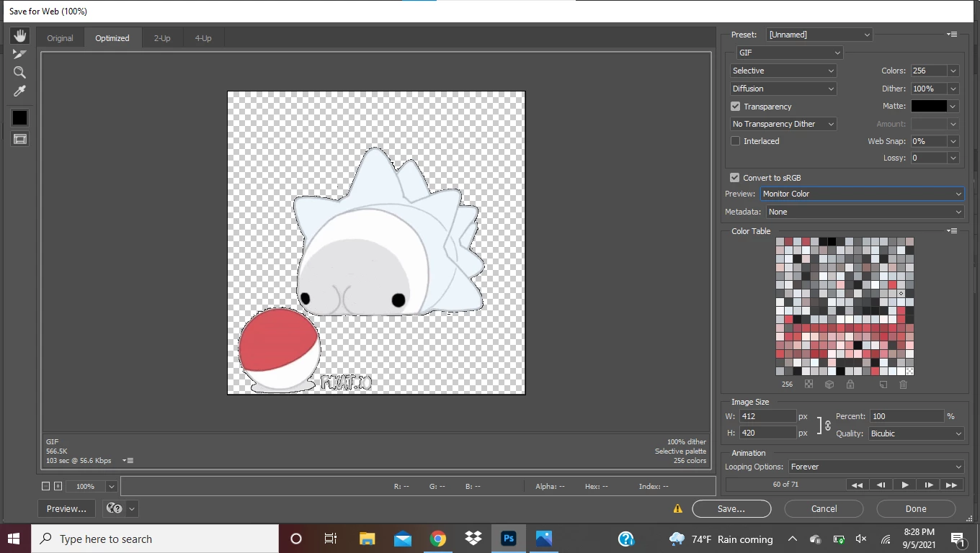Open the Color Table panel menu icon

(x=952, y=231)
